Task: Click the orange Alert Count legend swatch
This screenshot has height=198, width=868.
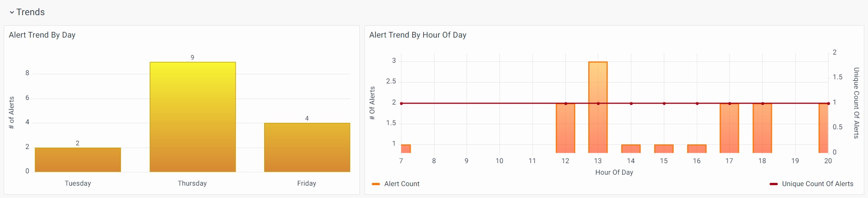Action: (x=376, y=184)
